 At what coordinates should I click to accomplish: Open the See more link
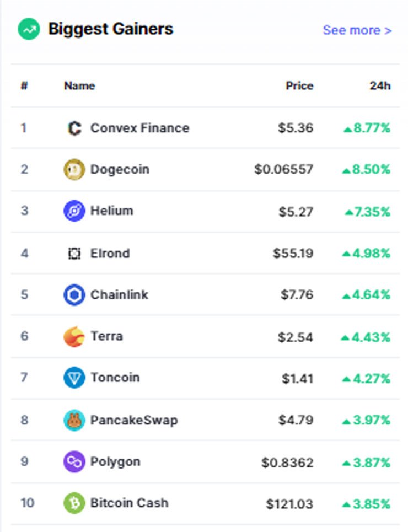357,30
